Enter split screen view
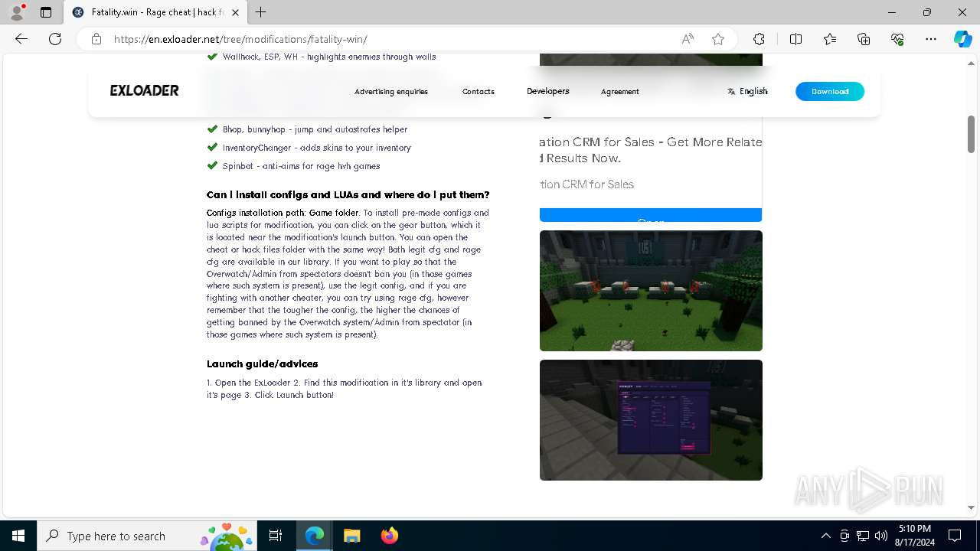 pyautogui.click(x=795, y=39)
